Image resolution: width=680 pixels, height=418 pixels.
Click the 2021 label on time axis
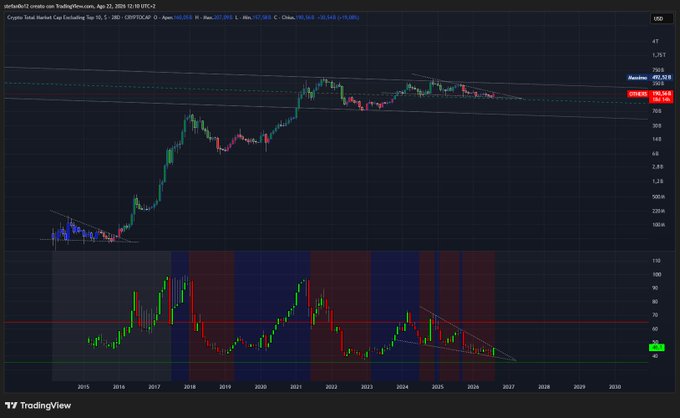coord(296,387)
